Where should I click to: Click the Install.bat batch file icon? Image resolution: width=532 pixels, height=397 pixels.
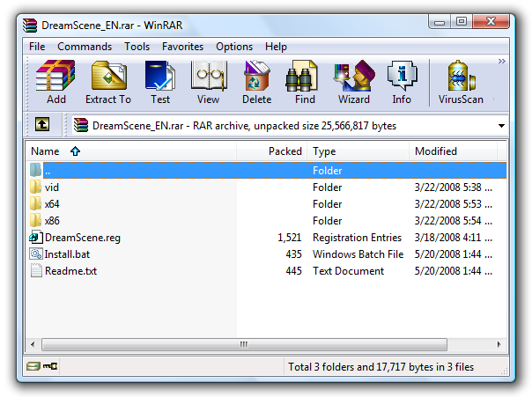pos(35,254)
